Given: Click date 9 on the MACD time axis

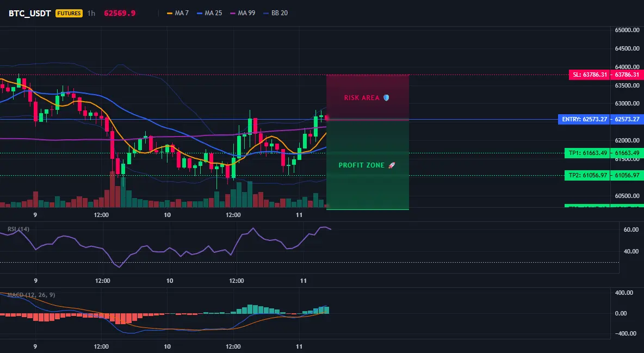Looking at the screenshot, I should [x=35, y=346].
